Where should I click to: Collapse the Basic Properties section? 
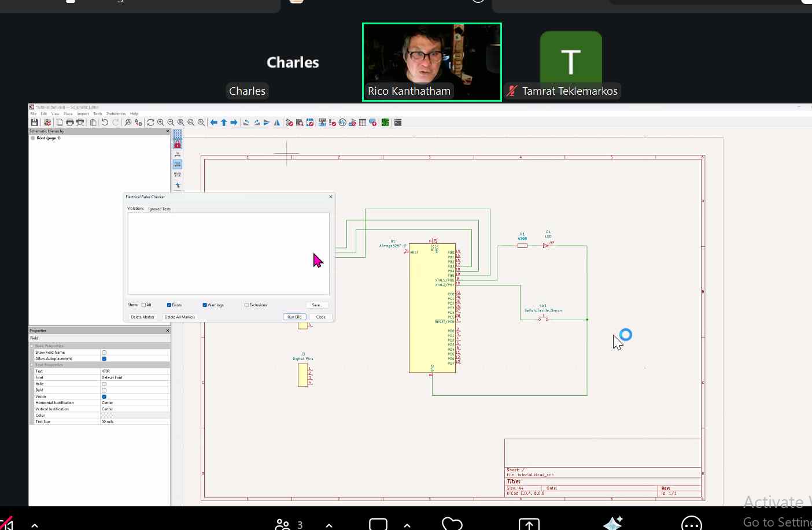[32, 346]
